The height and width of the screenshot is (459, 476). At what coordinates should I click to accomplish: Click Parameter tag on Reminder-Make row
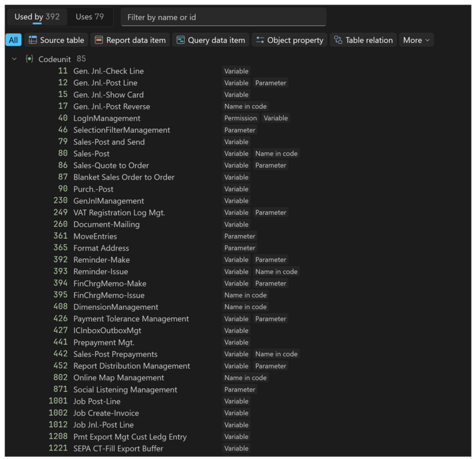(271, 260)
